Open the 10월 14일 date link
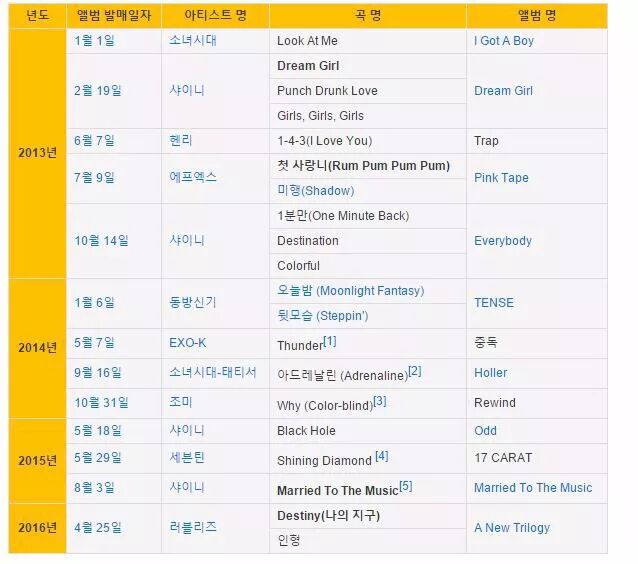Image resolution: width=638 pixels, height=564 pixels. [101, 241]
